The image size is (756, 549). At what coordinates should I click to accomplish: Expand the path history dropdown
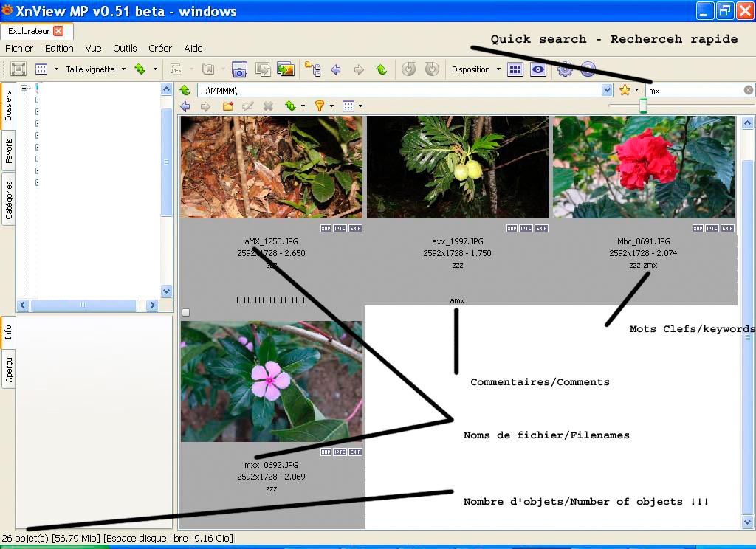point(607,90)
